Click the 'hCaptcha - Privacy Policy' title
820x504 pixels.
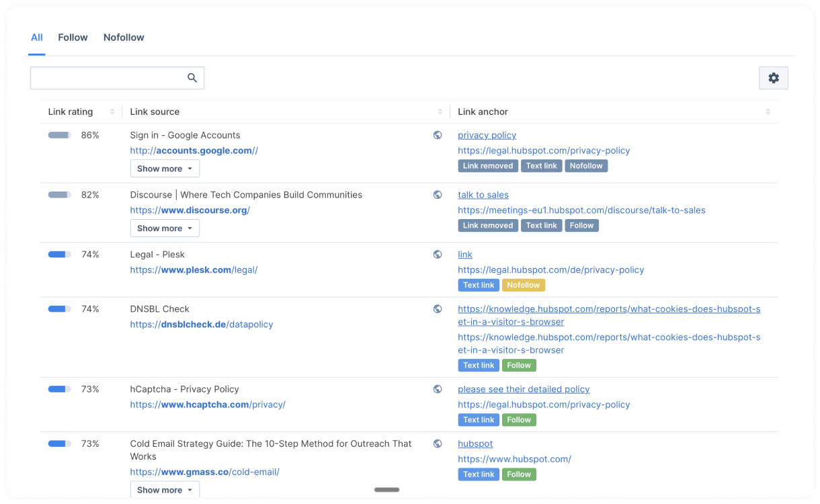click(185, 389)
